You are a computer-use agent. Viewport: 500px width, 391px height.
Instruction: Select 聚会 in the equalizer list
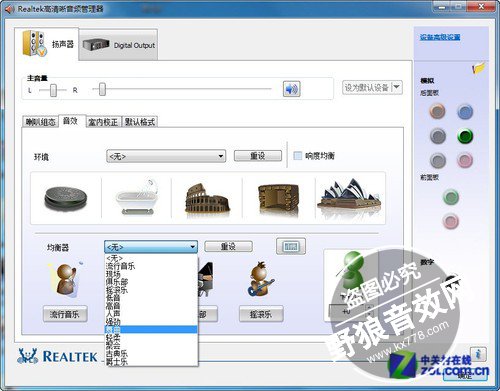(x=151, y=345)
